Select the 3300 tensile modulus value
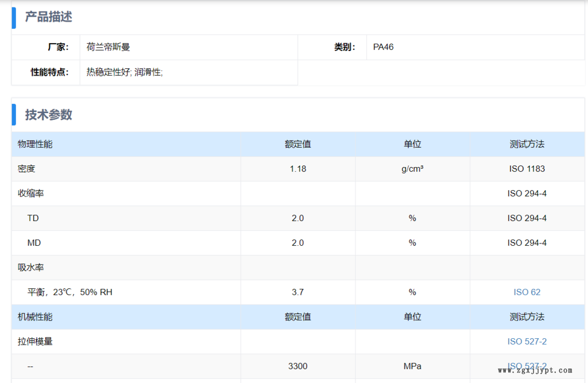588x383 pixels. (297, 366)
